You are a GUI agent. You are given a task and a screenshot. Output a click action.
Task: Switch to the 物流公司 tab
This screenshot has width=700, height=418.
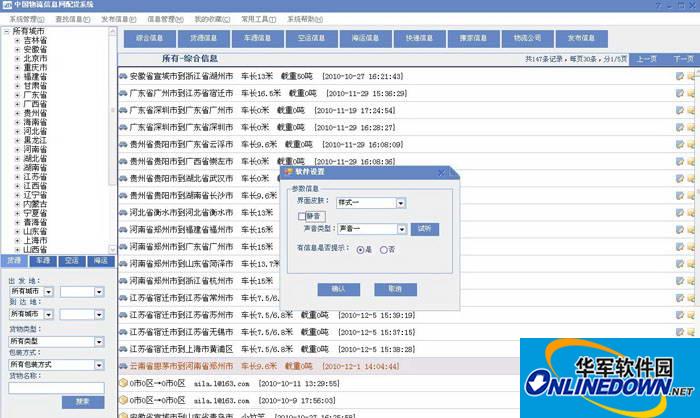point(528,38)
